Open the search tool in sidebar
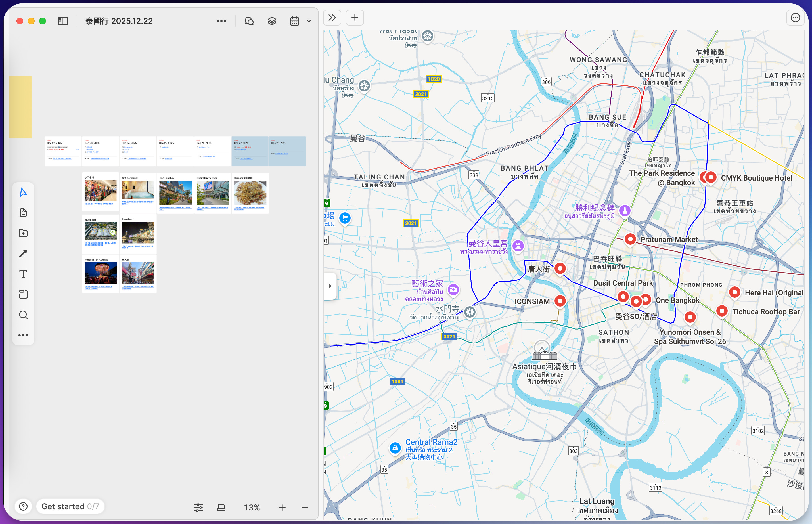This screenshot has height=524, width=812. tap(23, 315)
